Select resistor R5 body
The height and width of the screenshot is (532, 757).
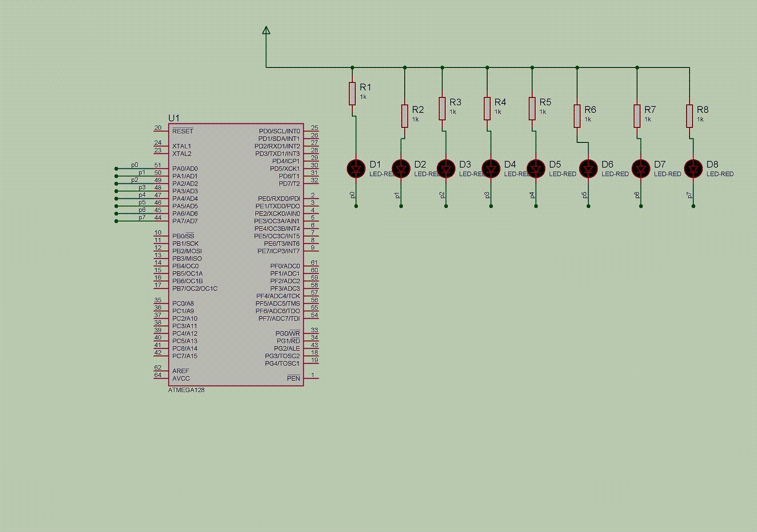coord(532,109)
